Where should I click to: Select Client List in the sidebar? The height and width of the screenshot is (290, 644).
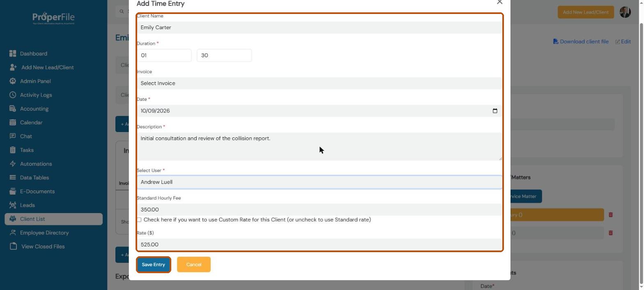(53, 219)
